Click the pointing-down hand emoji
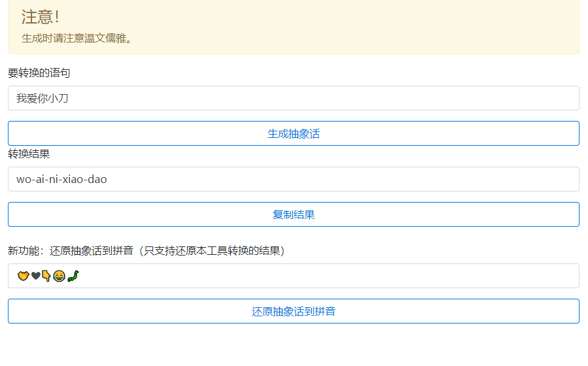Image resolution: width=588 pixels, height=366 pixels. [46, 276]
